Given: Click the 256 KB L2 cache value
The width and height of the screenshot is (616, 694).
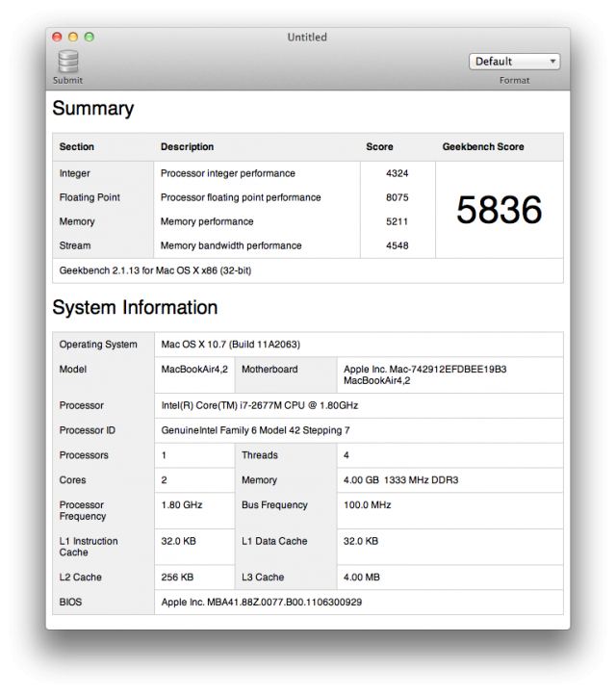Looking at the screenshot, I should pos(177,578).
